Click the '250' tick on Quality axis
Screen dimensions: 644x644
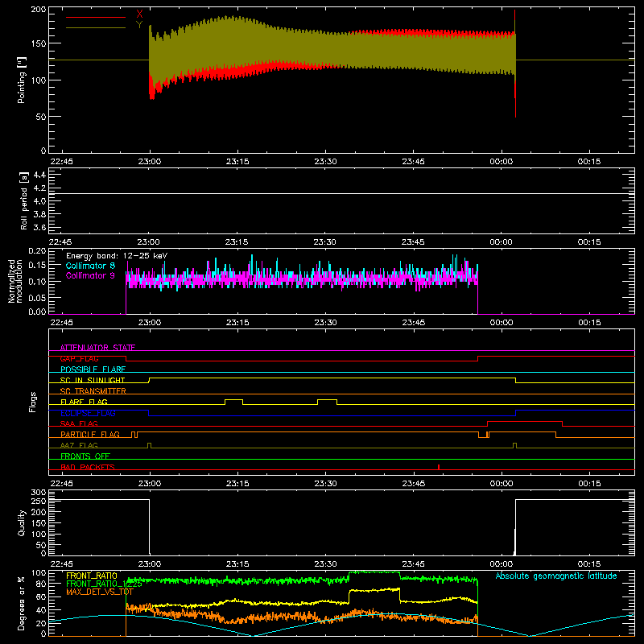39,501
